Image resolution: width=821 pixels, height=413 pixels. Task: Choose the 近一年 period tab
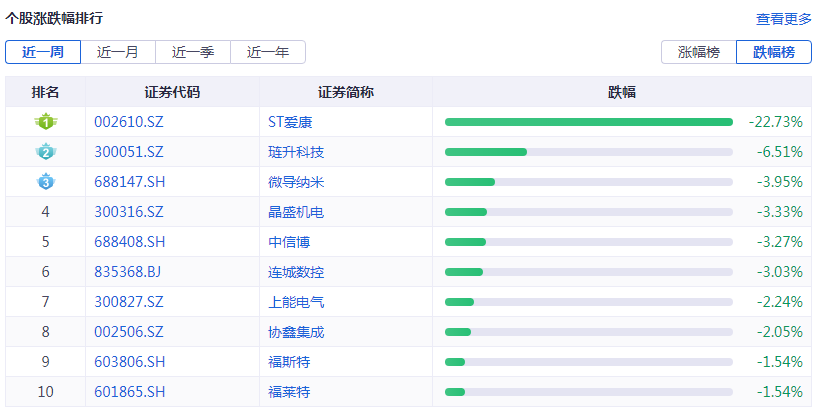[268, 52]
